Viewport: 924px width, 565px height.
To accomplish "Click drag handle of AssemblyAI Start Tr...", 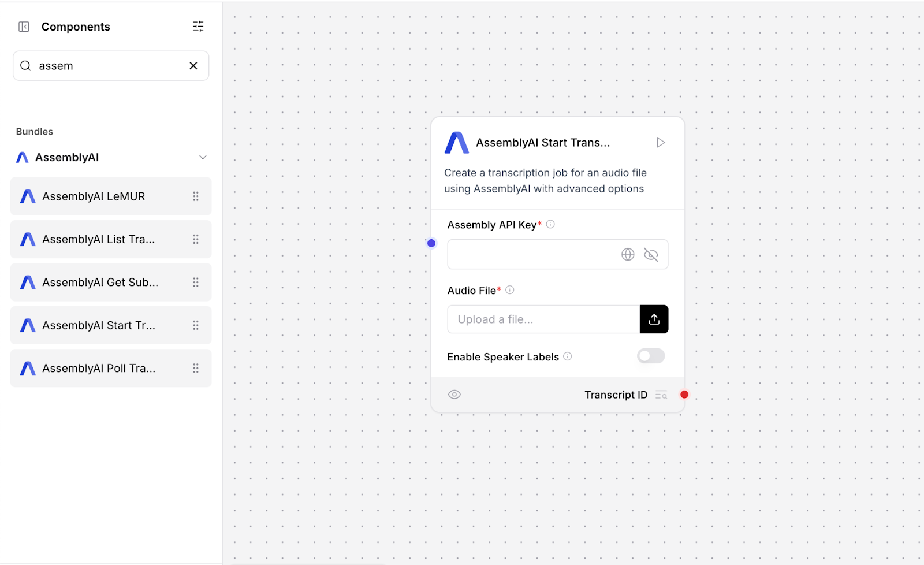I will tap(196, 325).
